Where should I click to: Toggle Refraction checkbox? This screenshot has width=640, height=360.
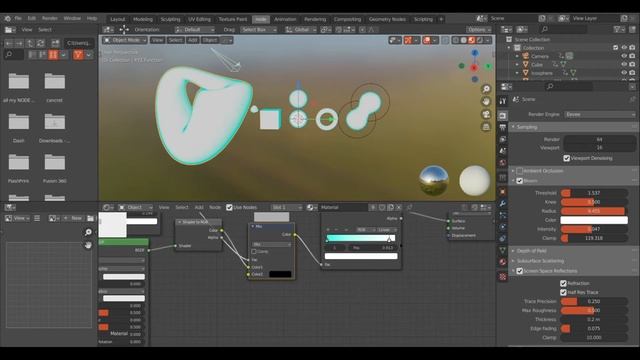tap(563, 283)
